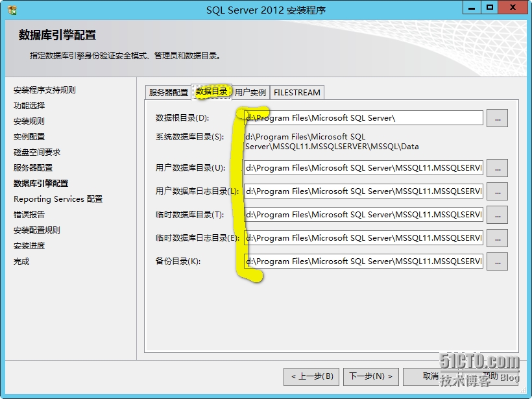Click 错误报告 step in sidebar
This screenshot has width=532, height=399.
pos(29,215)
